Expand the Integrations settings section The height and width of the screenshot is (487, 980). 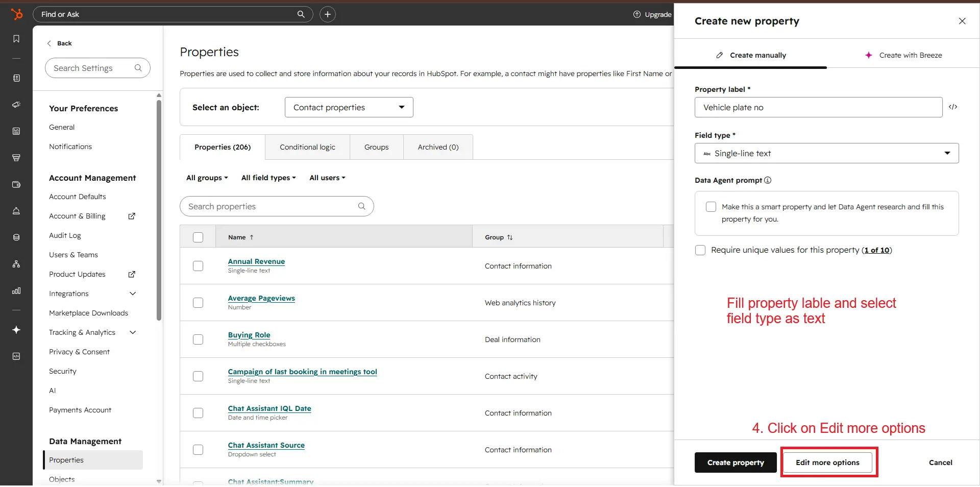click(x=133, y=294)
